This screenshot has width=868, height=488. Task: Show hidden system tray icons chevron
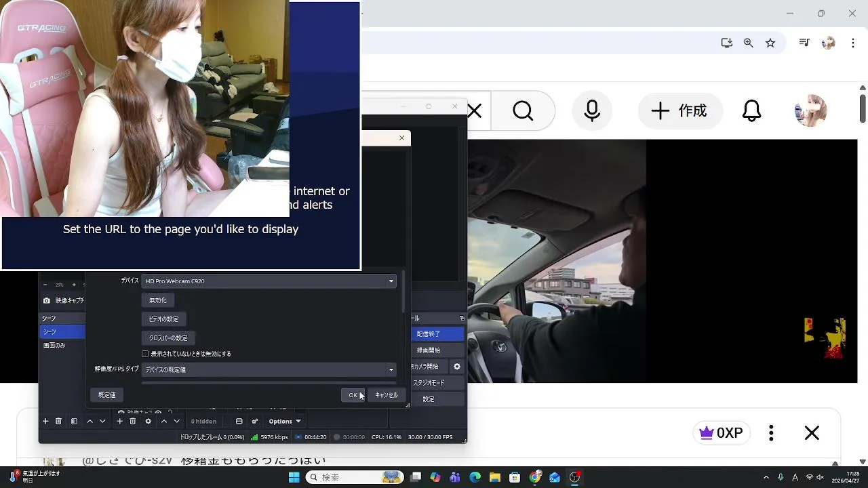click(x=766, y=477)
